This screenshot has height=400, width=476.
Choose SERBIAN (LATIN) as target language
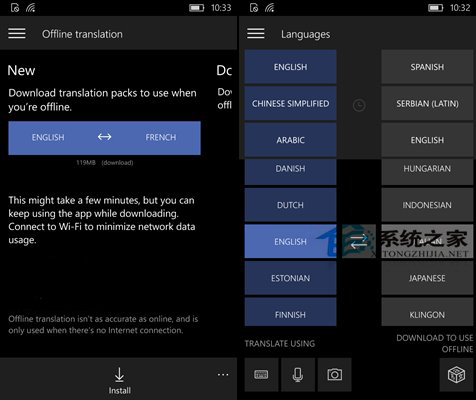tap(427, 104)
